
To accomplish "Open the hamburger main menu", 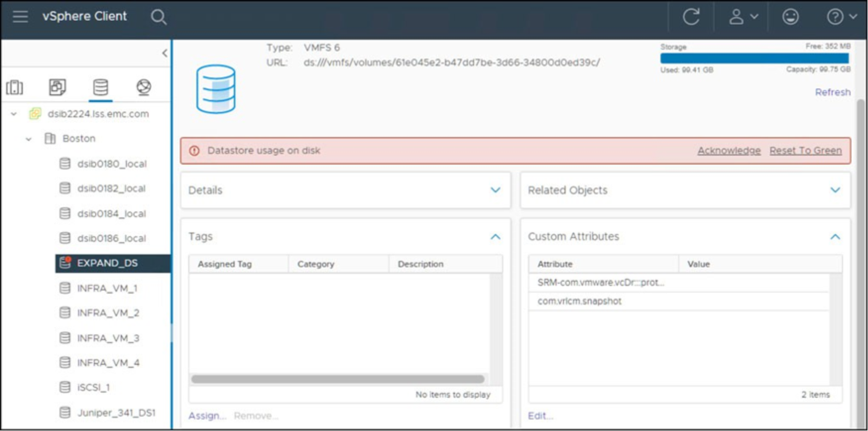I will pyautogui.click(x=20, y=17).
